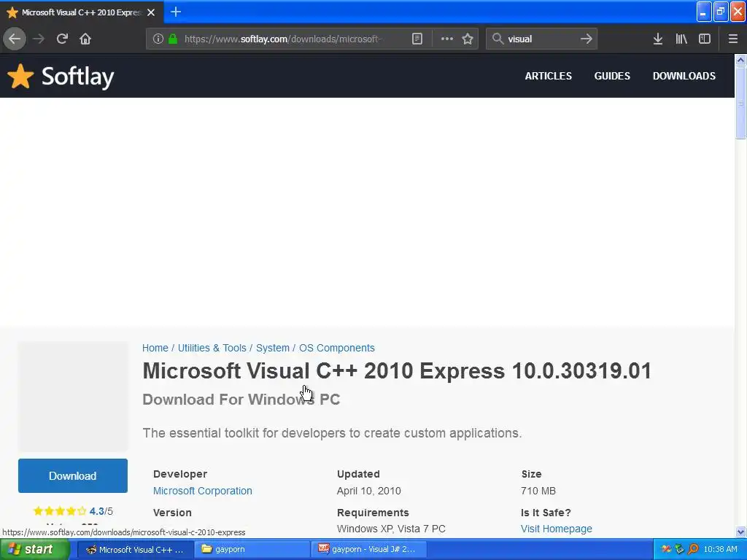Viewport: 747px width, 560px height.
Task: Follow the Home breadcrumb link
Action: tap(155, 348)
